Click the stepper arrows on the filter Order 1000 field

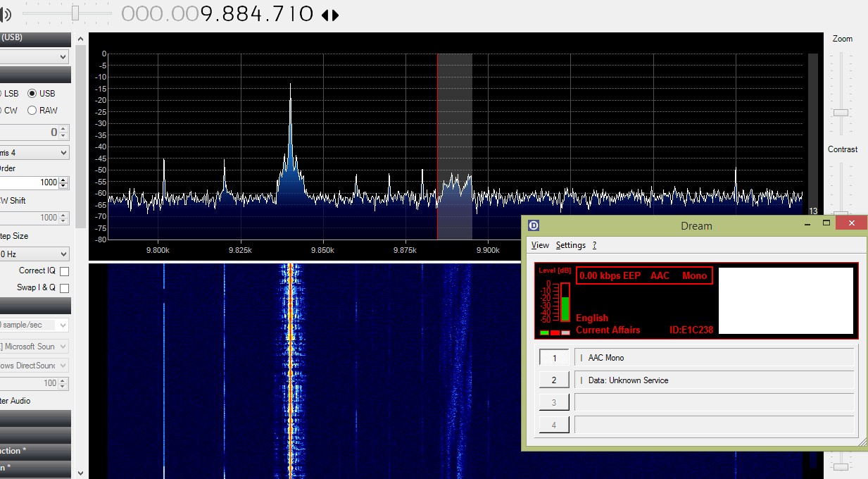(x=64, y=182)
